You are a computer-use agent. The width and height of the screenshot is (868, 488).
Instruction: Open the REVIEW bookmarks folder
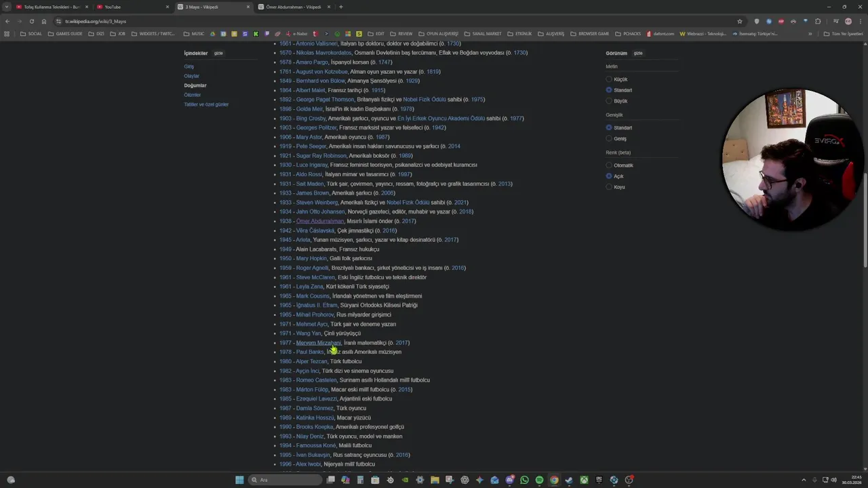401,34
